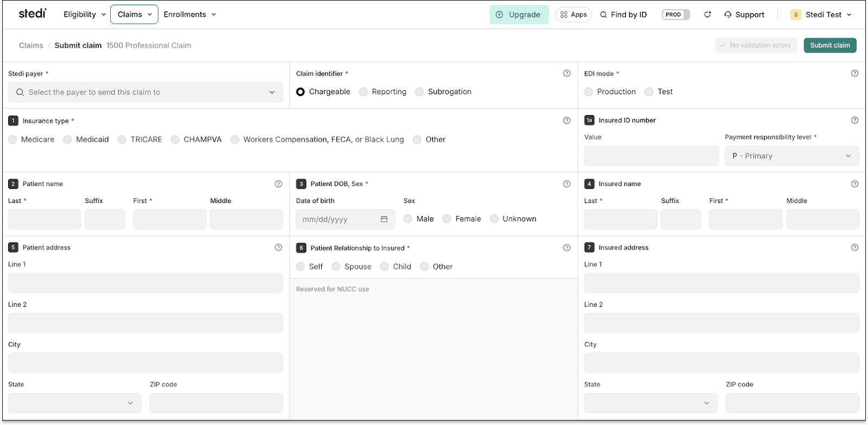This screenshot has width=868, height=425.
Task: Click the S avatar for Stedi Test
Action: [796, 15]
